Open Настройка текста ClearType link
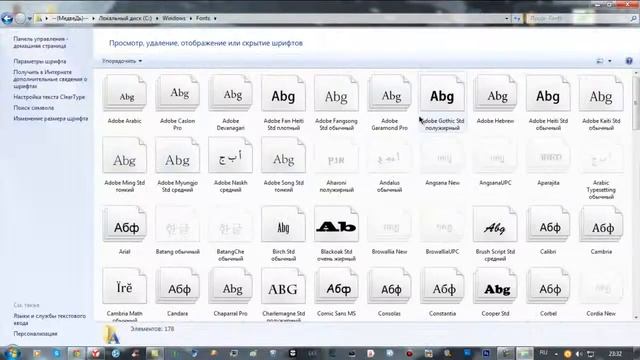The height and width of the screenshot is (360, 640). [x=49, y=97]
